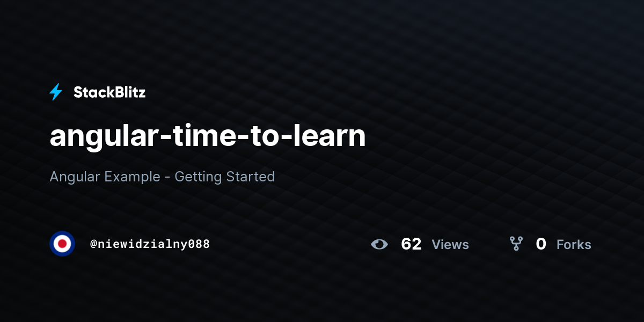Screen dimensions: 644x322
Task: Click the StackBlitz lightning bolt logo
Action: [56, 92]
